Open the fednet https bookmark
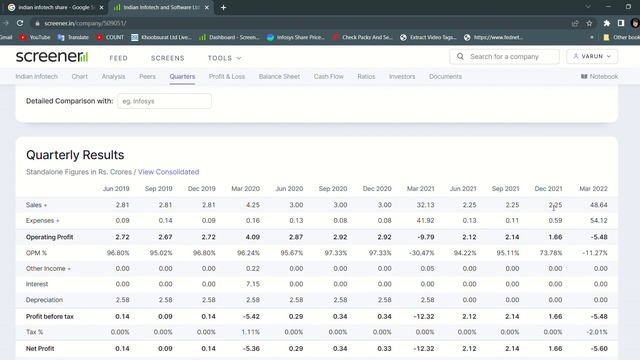The image size is (640, 360). point(493,37)
